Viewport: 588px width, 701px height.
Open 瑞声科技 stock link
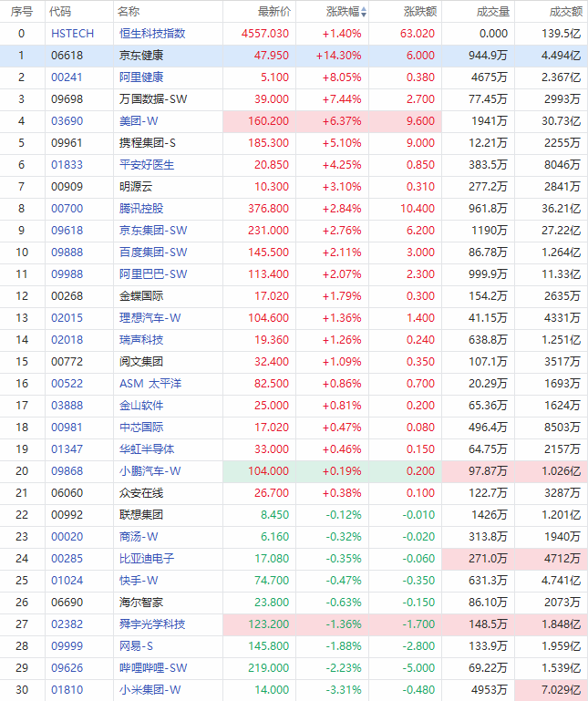pyautogui.click(x=141, y=340)
